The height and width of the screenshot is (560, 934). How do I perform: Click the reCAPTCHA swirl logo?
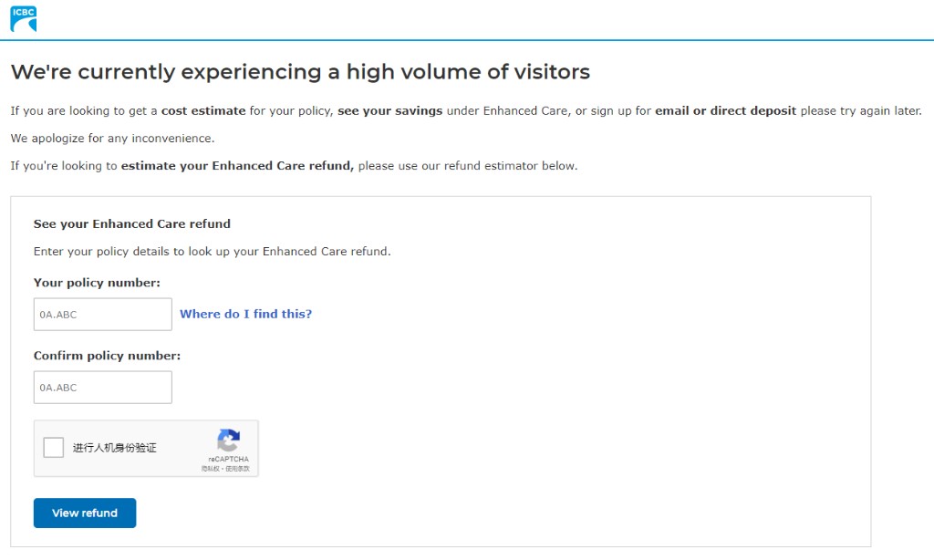228,441
